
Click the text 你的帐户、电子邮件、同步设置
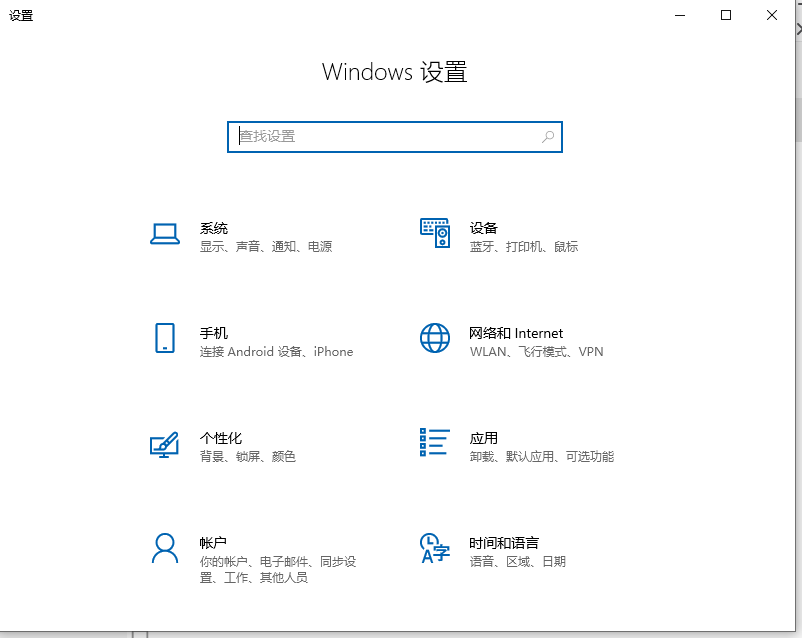[278, 569]
